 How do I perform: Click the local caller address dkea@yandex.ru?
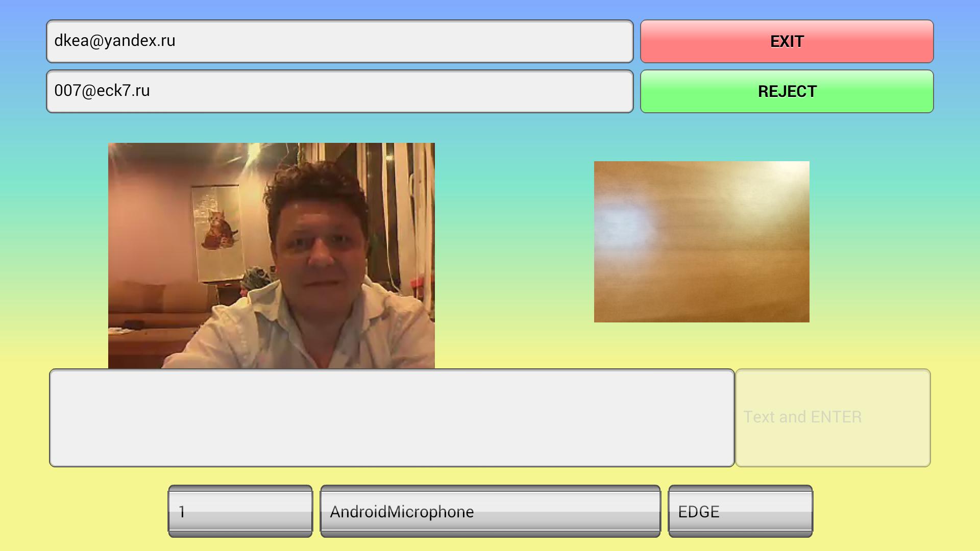tap(339, 41)
